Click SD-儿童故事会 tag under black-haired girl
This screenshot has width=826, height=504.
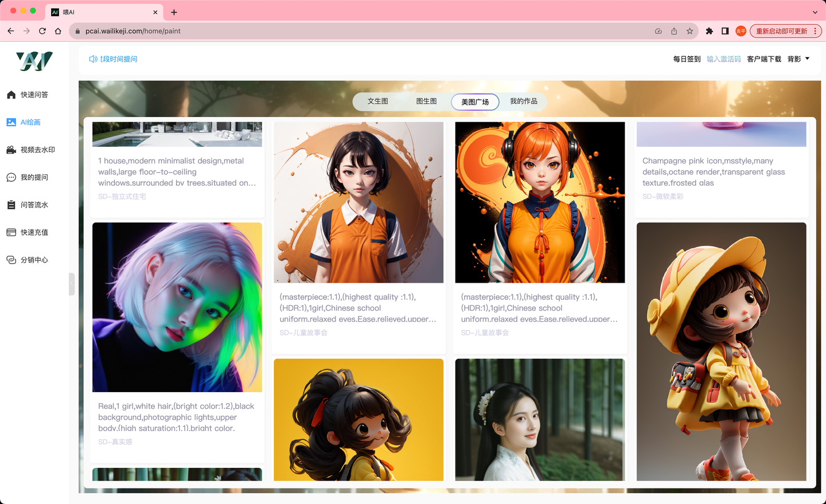tap(303, 333)
